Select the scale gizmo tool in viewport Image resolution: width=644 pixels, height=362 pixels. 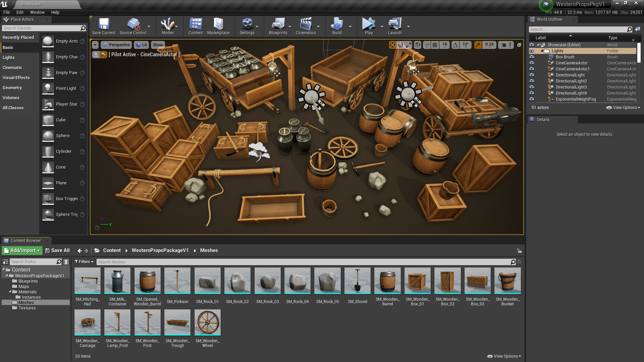(409, 45)
